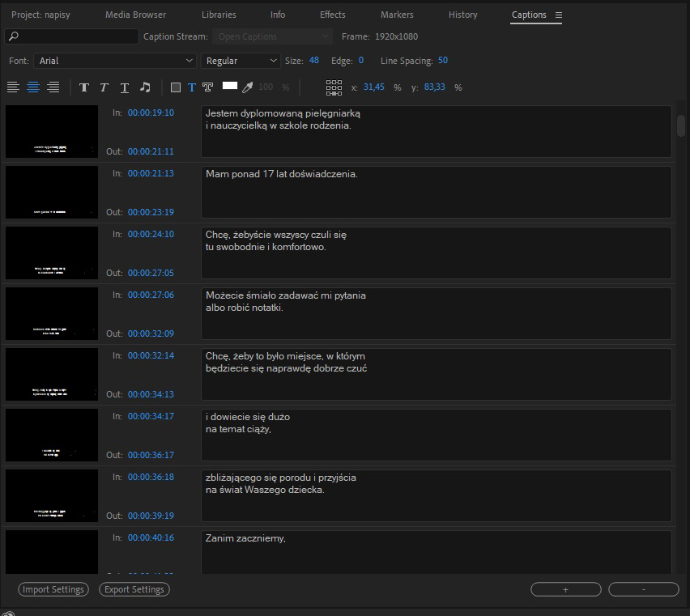Screen dimensions: 690x616
Task: Add a new caption with the plus button
Action: coord(564,589)
